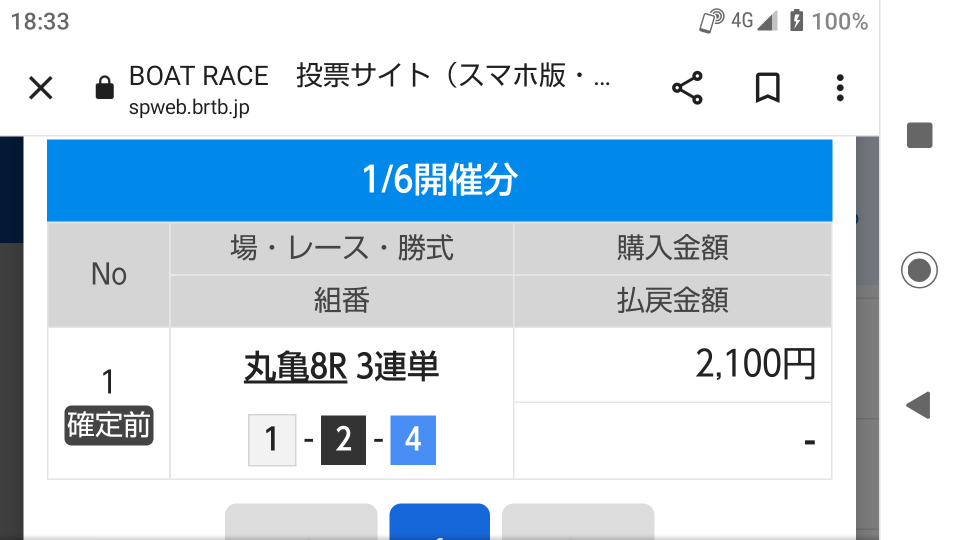Close the browser tab with X icon

(41, 88)
